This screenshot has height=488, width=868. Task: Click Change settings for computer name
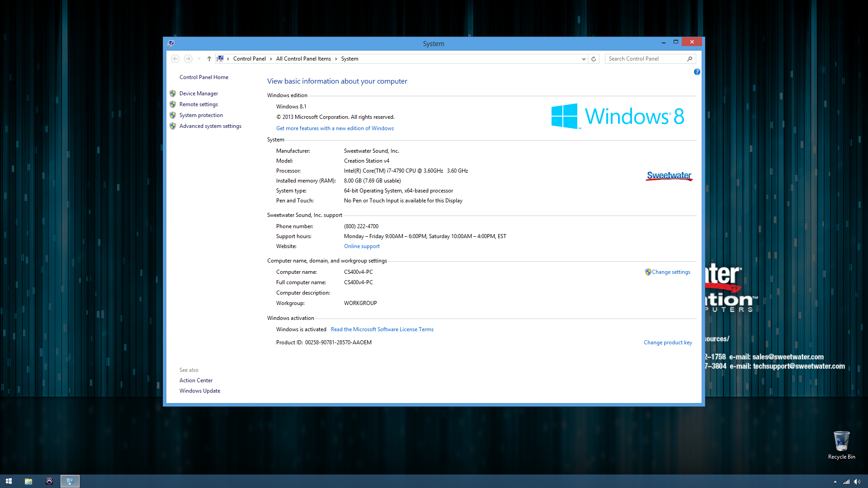(671, 272)
